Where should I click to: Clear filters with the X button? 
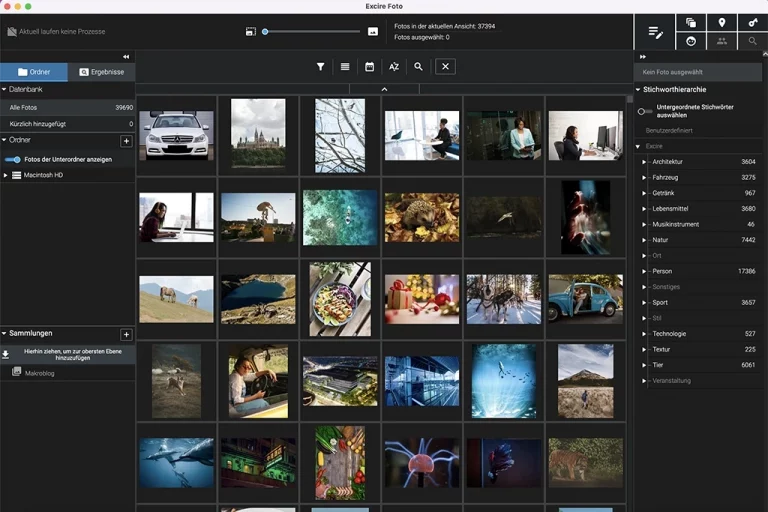point(446,66)
